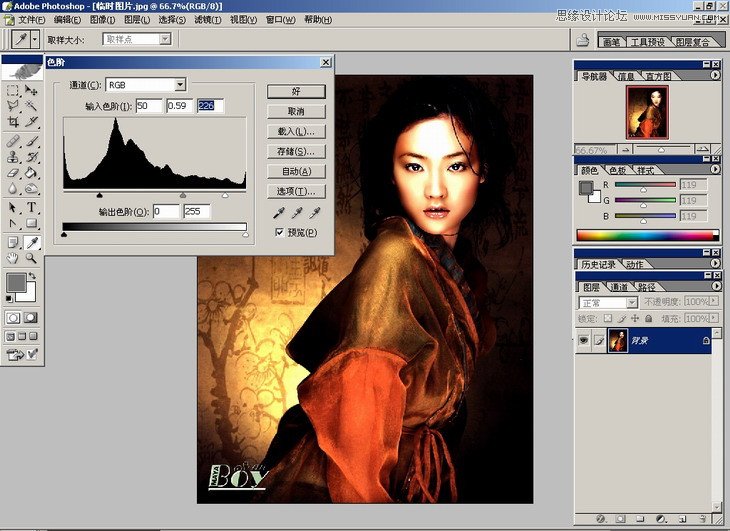Image resolution: width=730 pixels, height=531 pixels.
Task: Select the Clone Stamp tool
Action: click(x=13, y=157)
